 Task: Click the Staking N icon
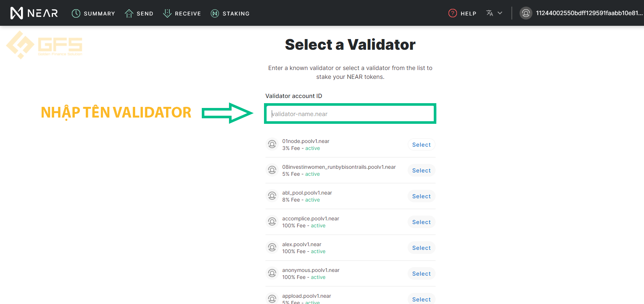(x=215, y=14)
